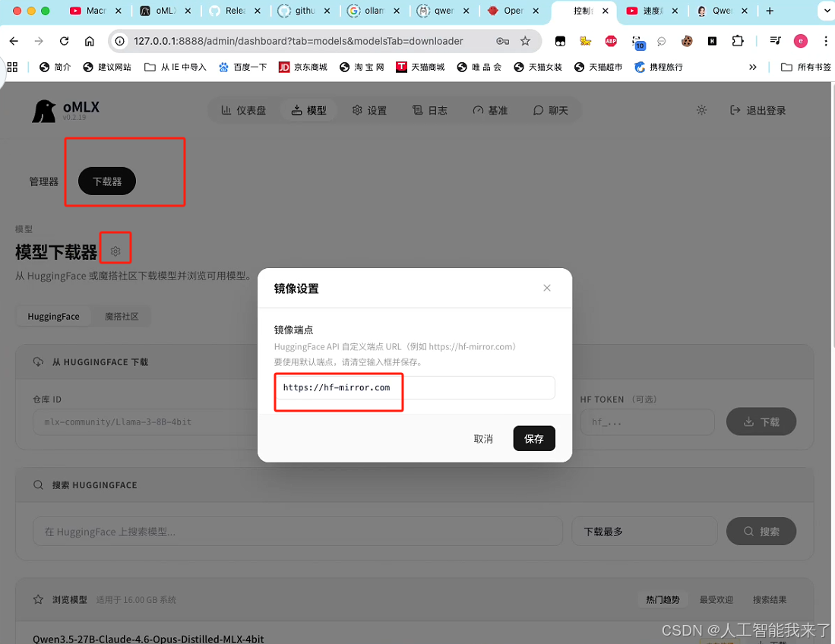Switch to the 聊天 tab

click(x=553, y=109)
